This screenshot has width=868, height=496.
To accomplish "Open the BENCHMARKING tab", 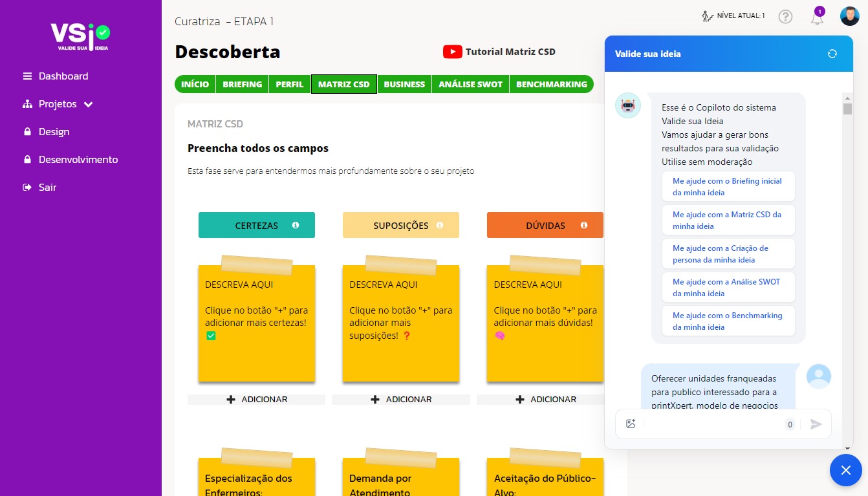I will 551,84.
